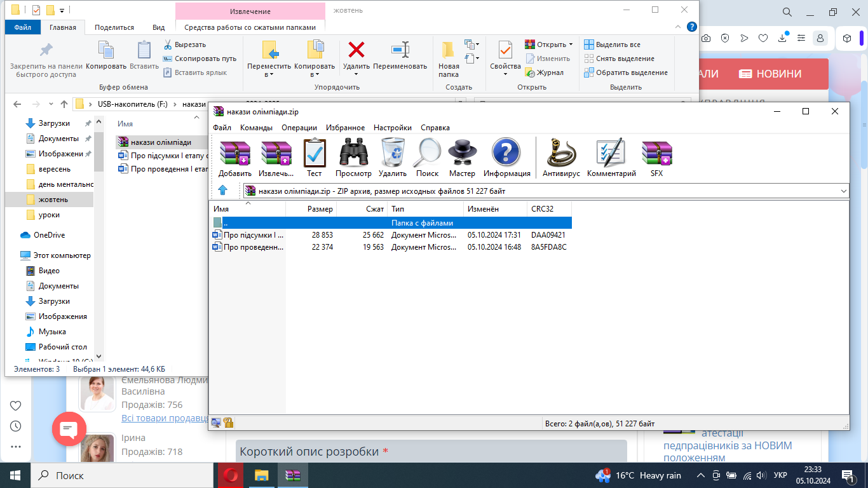
Task: Go up one level in WinRAR
Action: point(223,190)
